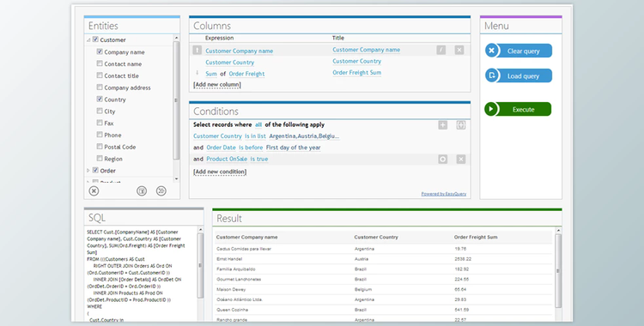
Task: Toggle the circle icon on Product OnSale condition
Action: point(443,160)
